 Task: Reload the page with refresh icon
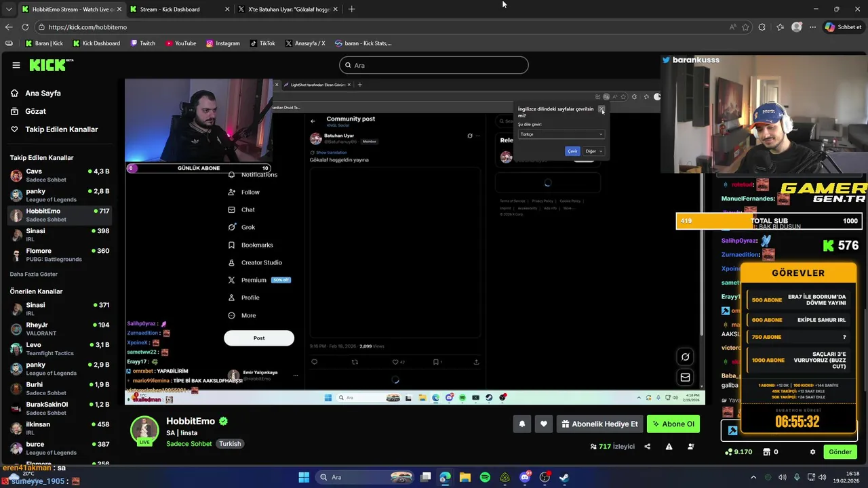25,27
